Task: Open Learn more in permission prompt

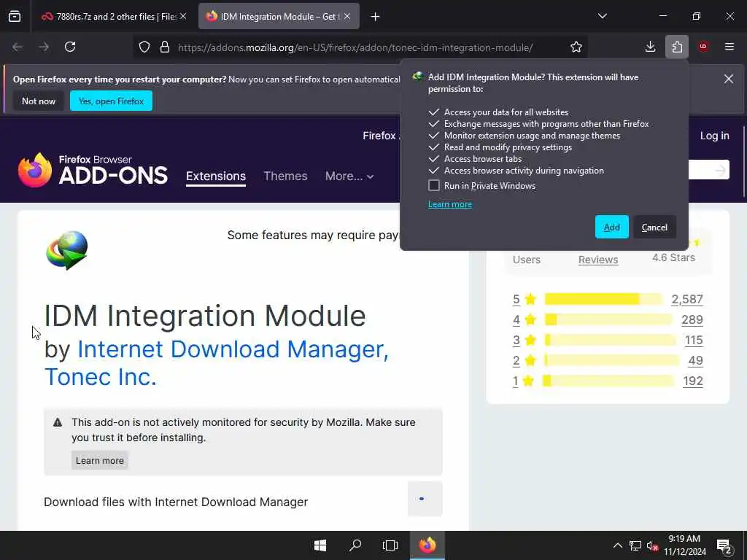Action: [449, 204]
